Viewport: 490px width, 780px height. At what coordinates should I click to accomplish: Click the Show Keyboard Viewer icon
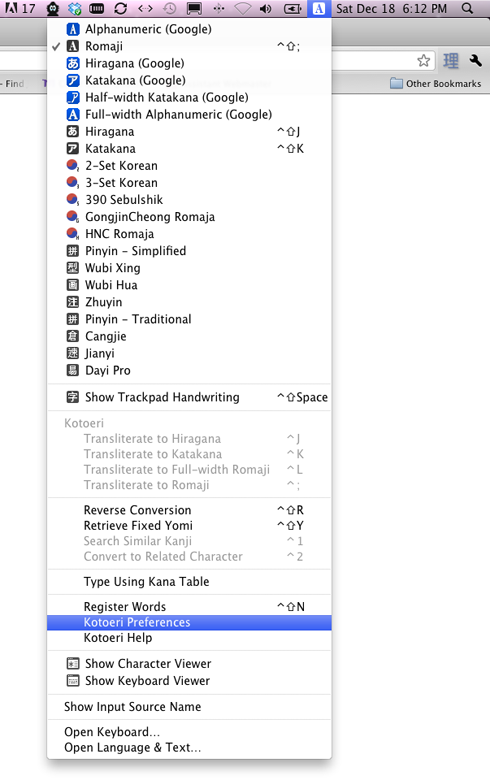[x=73, y=681]
